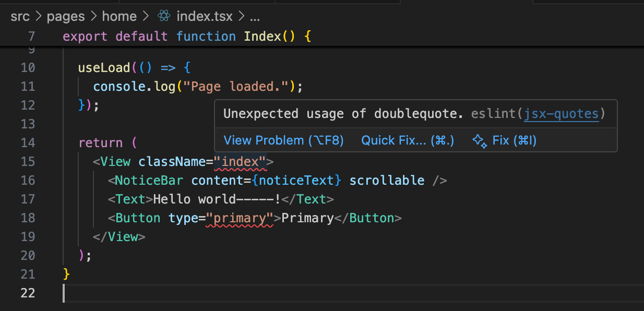644x311 pixels.
Task: Click line number 15 in the gutter
Action: (28, 161)
